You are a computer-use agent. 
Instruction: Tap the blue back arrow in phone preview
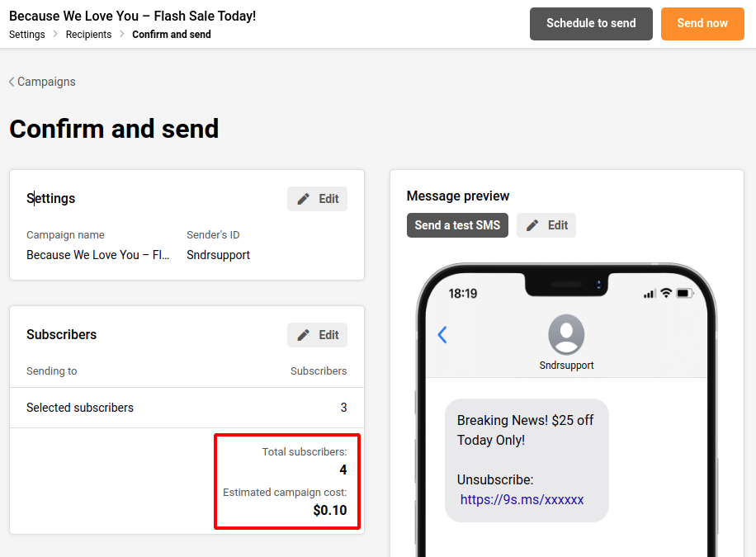click(442, 334)
